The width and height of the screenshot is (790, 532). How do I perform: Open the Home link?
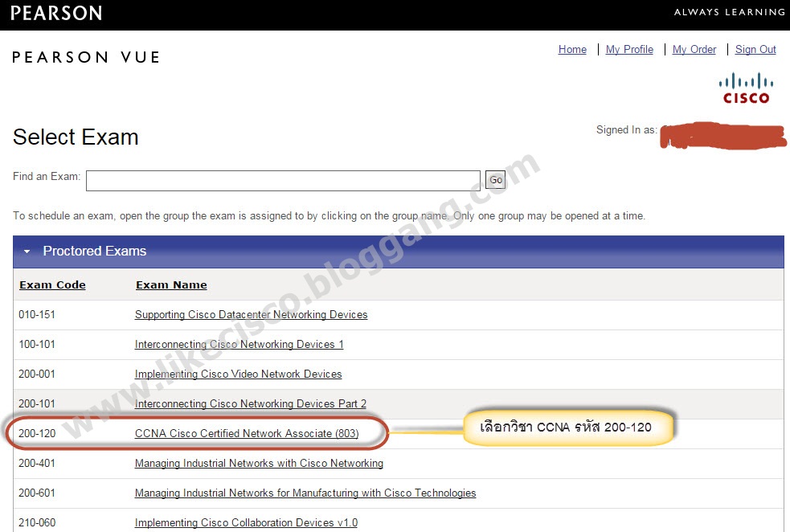point(572,49)
